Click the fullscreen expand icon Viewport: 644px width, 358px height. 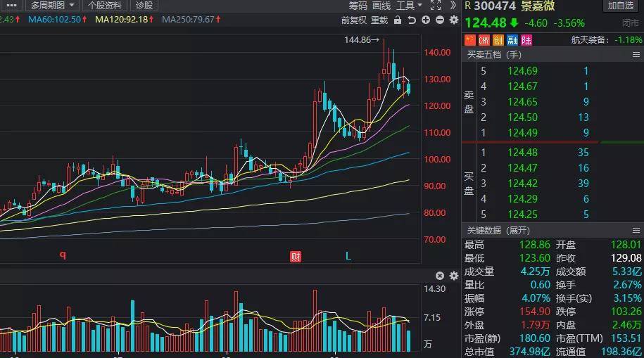point(435,6)
